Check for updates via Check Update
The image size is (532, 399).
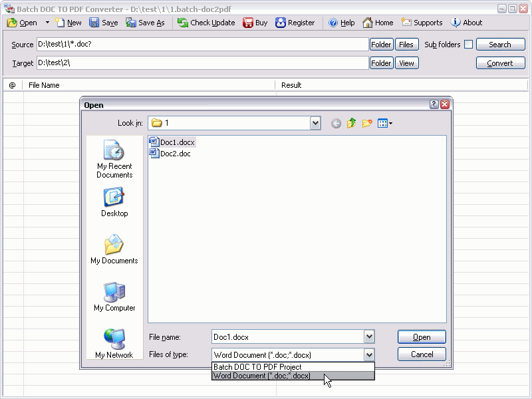point(206,23)
